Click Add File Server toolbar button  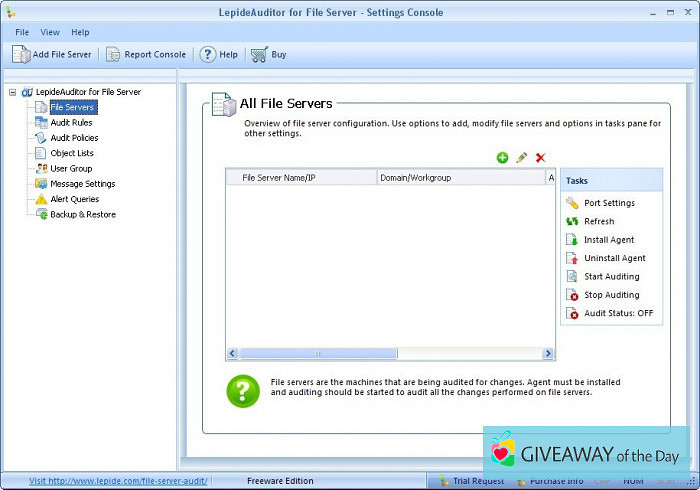55,55
